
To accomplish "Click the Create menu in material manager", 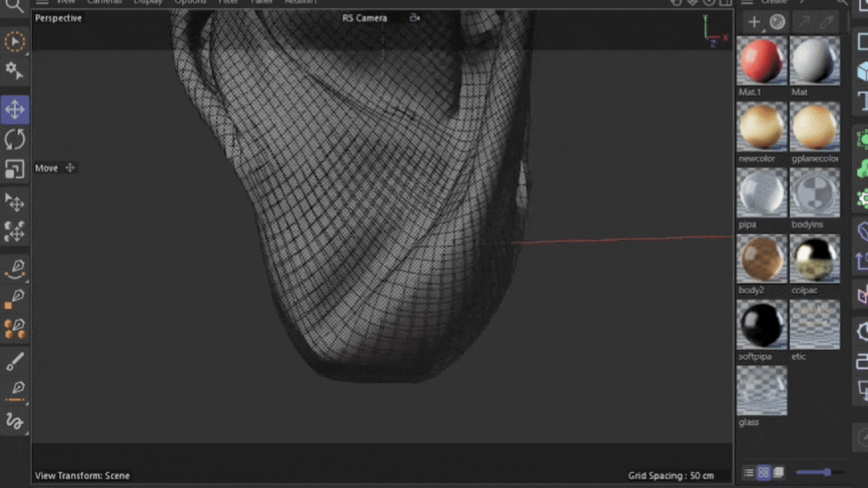I will pyautogui.click(x=774, y=2).
